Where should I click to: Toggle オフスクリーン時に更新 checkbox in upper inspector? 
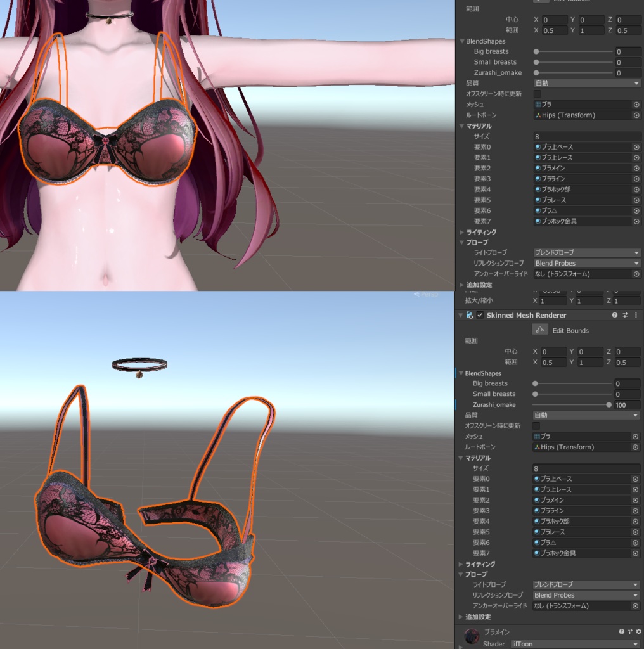point(538,94)
